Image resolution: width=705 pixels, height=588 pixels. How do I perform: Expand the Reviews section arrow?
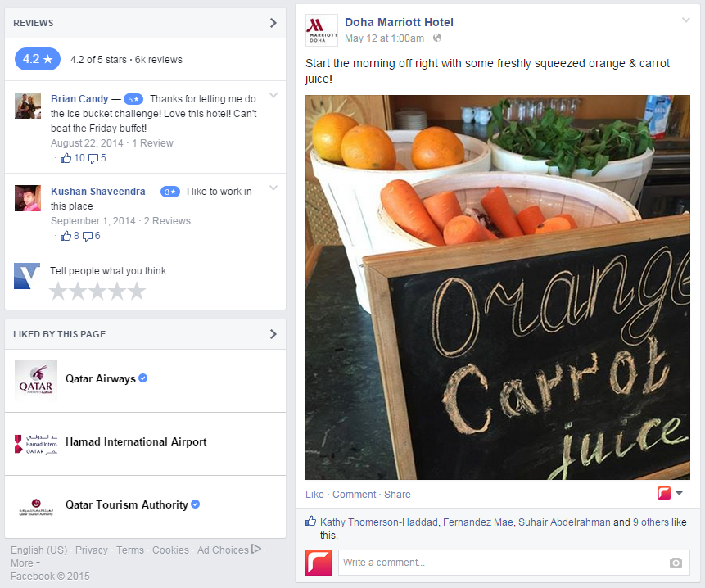pyautogui.click(x=273, y=23)
